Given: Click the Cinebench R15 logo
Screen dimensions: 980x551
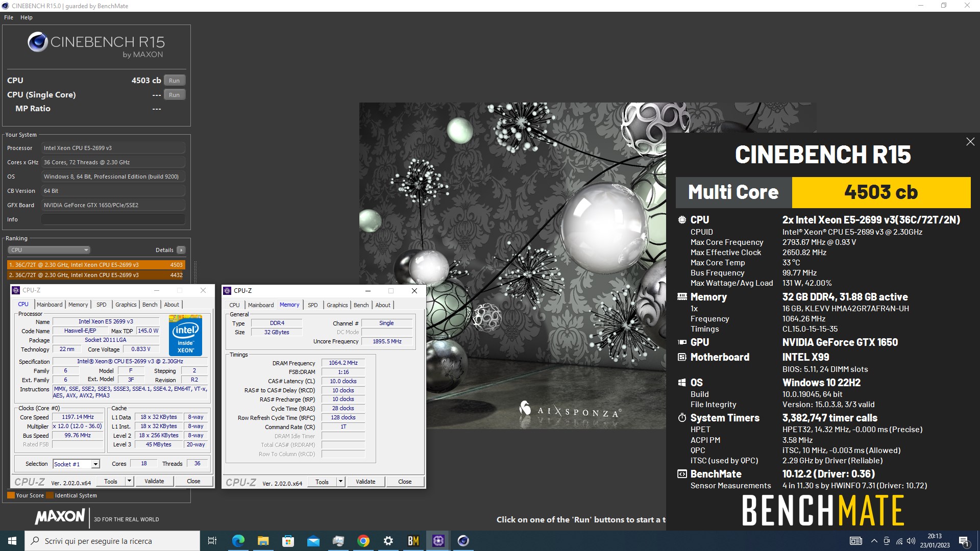Looking at the screenshot, I should 96,44.
